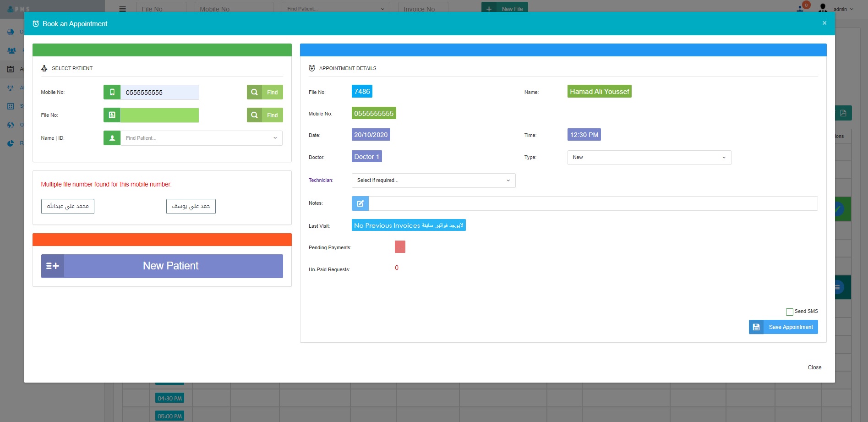This screenshot has width=868, height=422.
Task: Click the person icon beside Find Patient
Action: point(112,138)
